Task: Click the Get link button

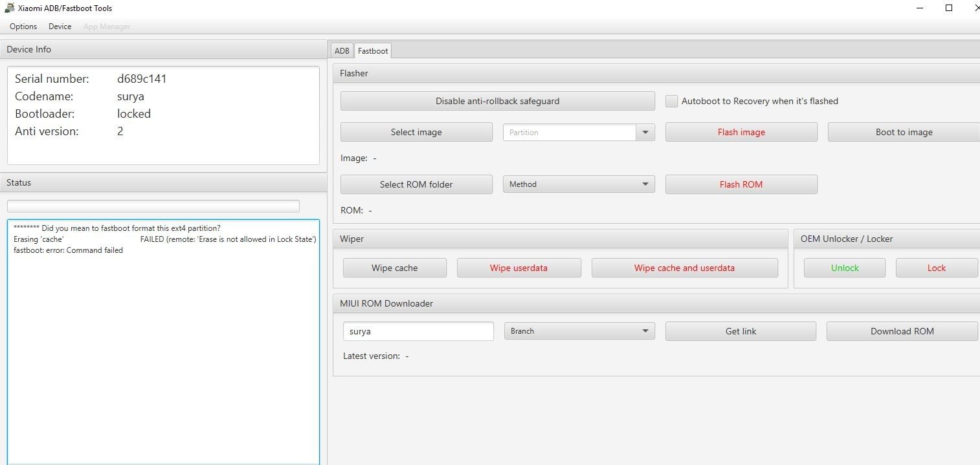Action: point(741,331)
